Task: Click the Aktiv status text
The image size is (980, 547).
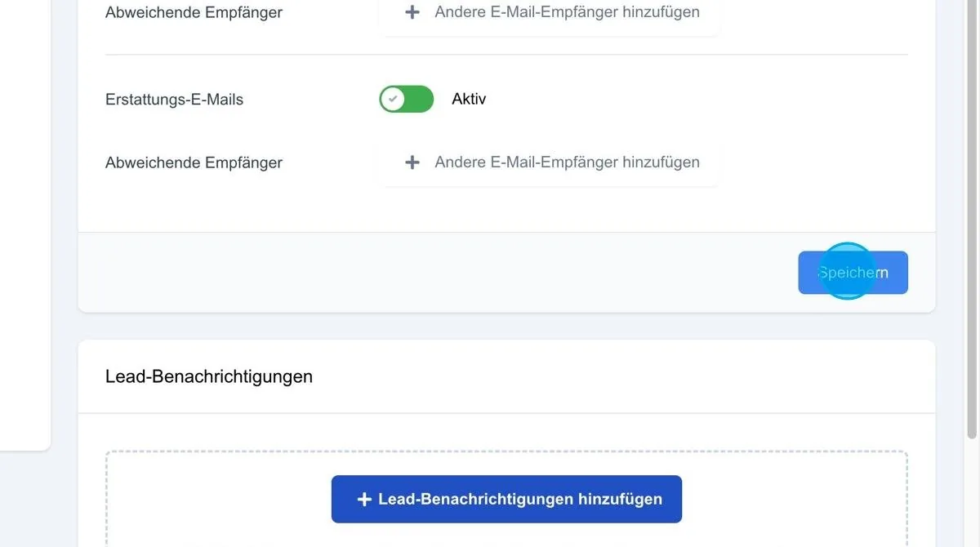Action: (469, 99)
